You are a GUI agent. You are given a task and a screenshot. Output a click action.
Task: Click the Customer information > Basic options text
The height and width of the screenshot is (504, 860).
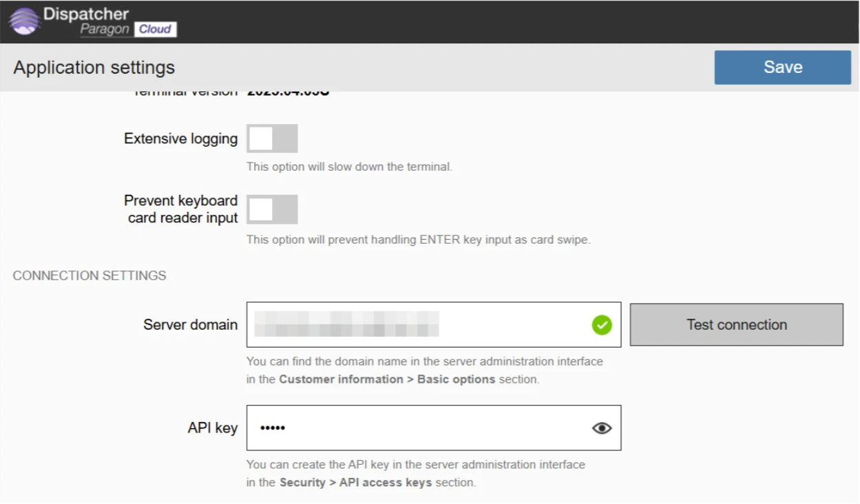(x=387, y=379)
